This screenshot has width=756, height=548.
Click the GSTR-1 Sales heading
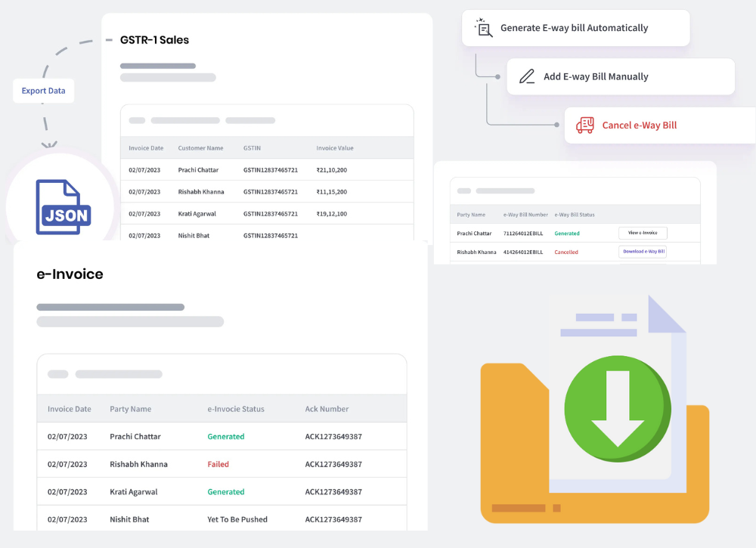click(154, 40)
